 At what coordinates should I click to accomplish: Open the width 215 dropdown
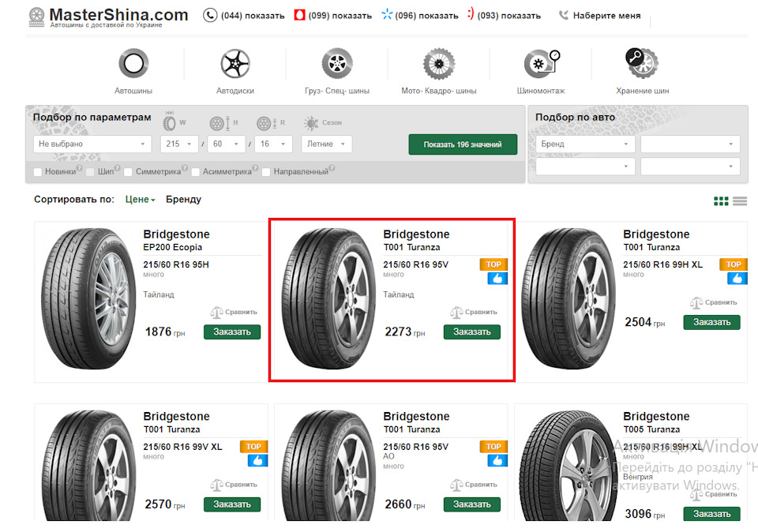[179, 144]
